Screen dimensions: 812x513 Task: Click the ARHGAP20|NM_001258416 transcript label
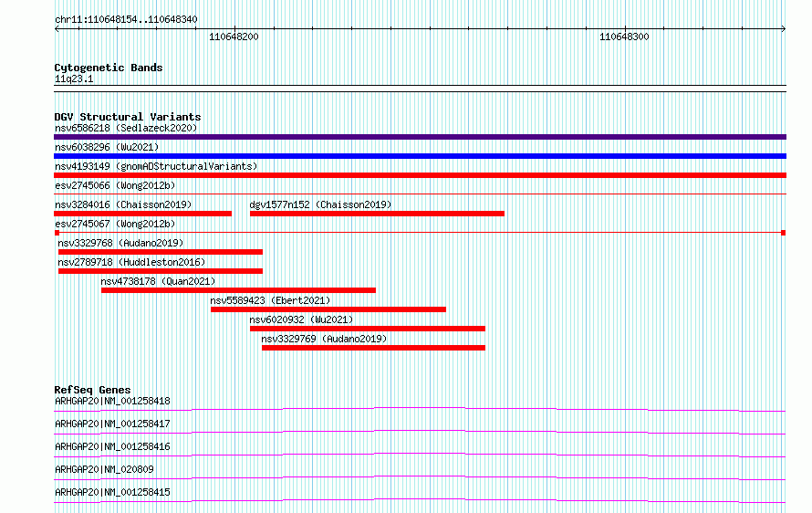pyautogui.click(x=112, y=446)
